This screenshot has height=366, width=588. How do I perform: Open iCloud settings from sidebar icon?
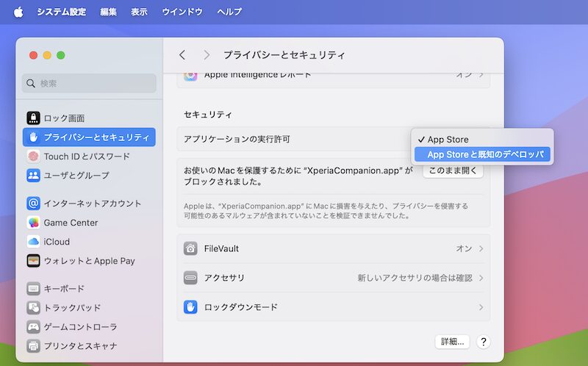[34, 242]
